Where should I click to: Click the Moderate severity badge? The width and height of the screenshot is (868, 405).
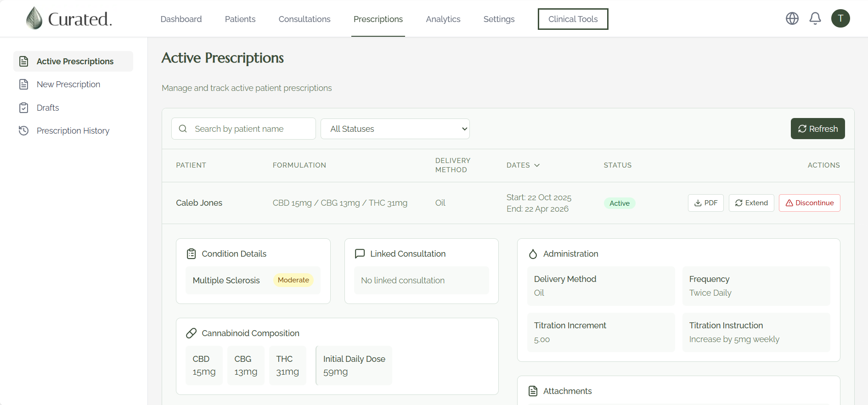[x=293, y=280]
